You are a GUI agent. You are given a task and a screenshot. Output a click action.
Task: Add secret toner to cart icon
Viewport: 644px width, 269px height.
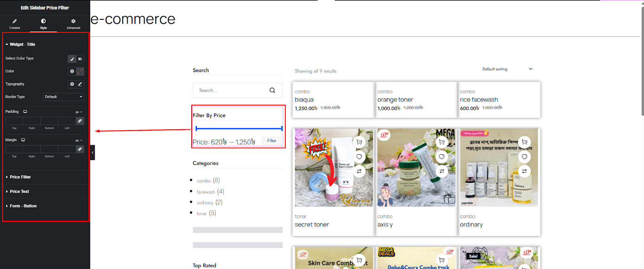(359, 142)
